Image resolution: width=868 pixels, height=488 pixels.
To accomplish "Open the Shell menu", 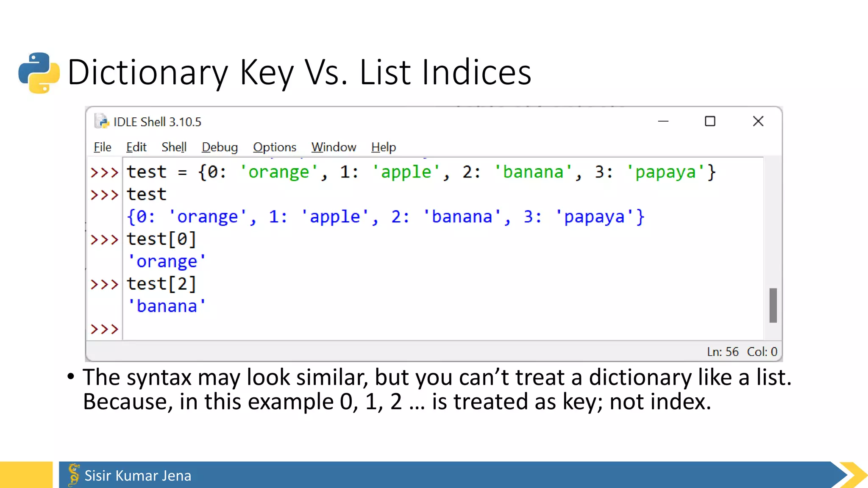I will point(174,147).
